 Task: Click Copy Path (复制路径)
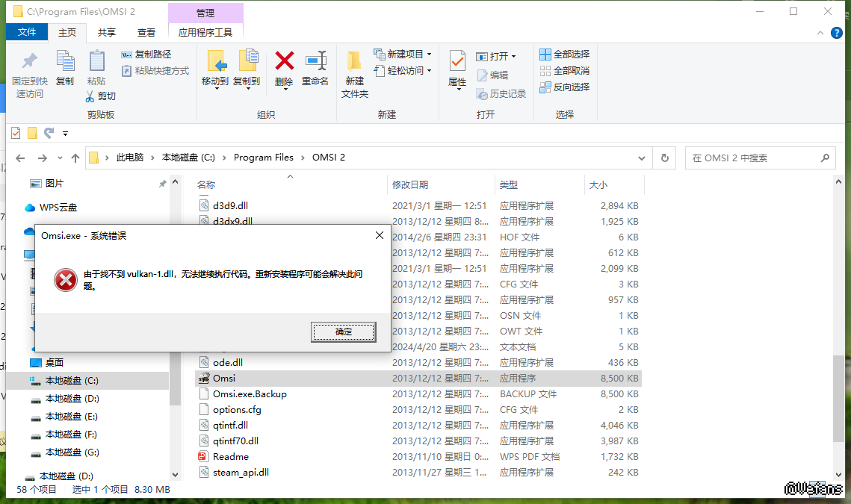[146, 55]
